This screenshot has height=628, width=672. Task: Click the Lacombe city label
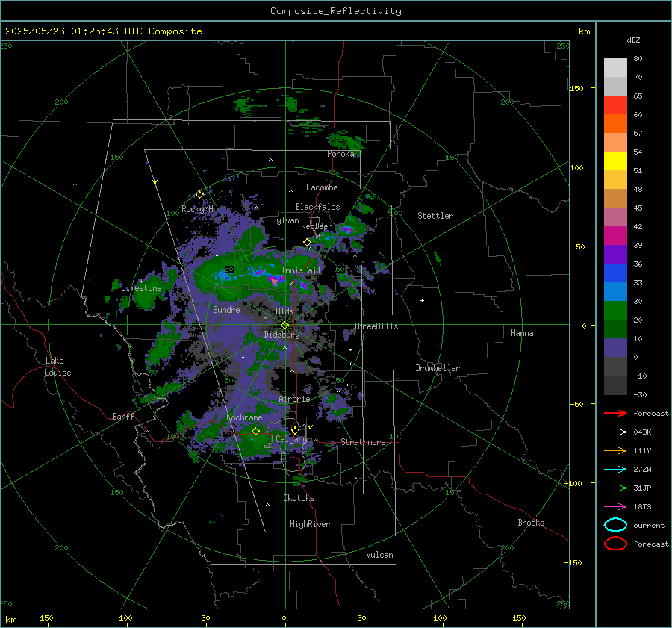click(322, 187)
